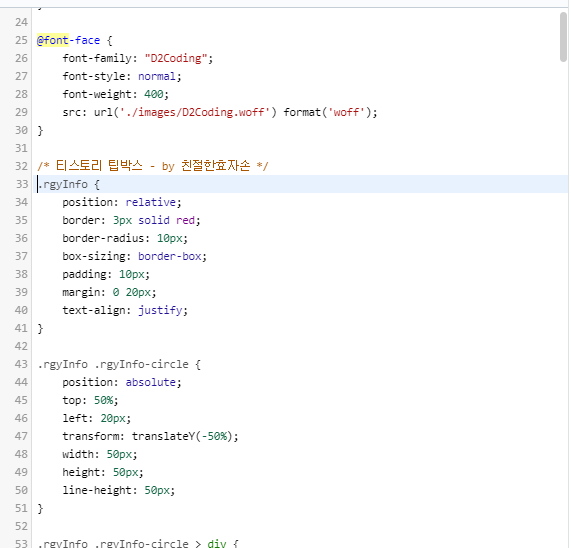Click the closing brace on line 41
571x548 pixels.
(40, 328)
